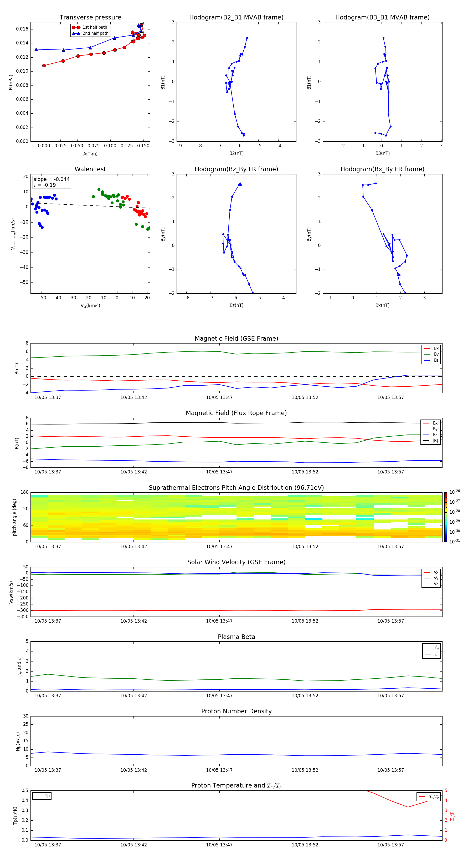Click the first blue triangle in Transverse pressure

point(36,49)
